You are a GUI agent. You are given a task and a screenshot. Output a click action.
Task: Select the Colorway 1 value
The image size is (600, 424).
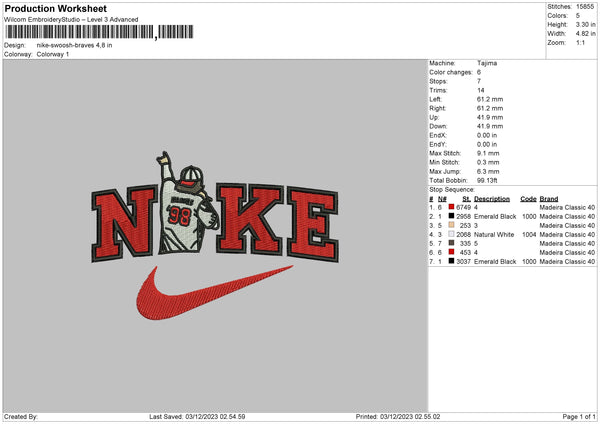point(53,54)
